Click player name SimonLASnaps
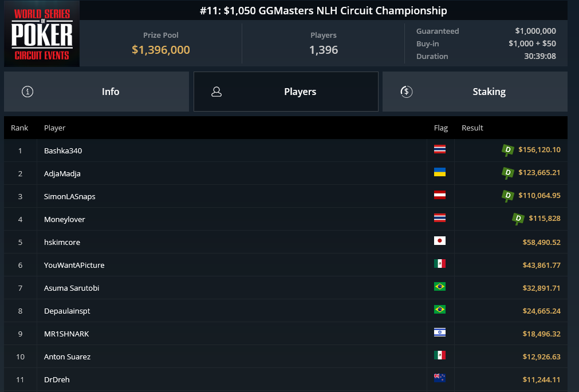Screen dimensions: 579x392 coord(69,196)
